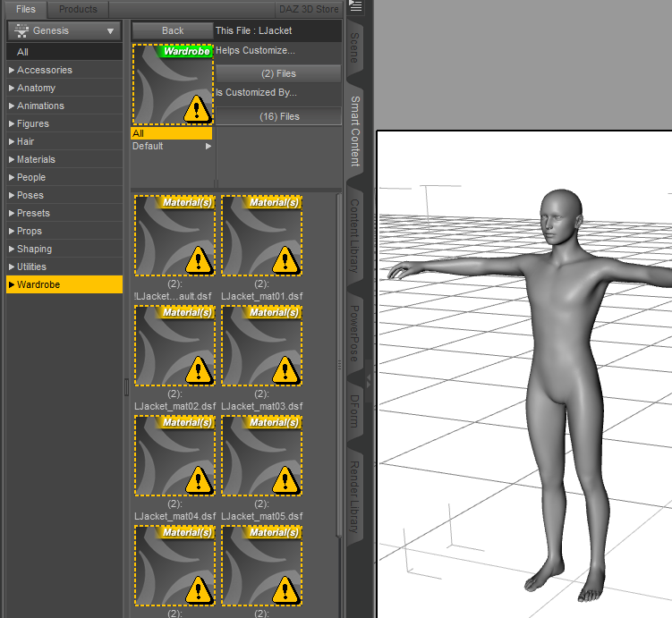The height and width of the screenshot is (618, 672).
Task: Open the panel options menu icon
Action: click(355, 6)
